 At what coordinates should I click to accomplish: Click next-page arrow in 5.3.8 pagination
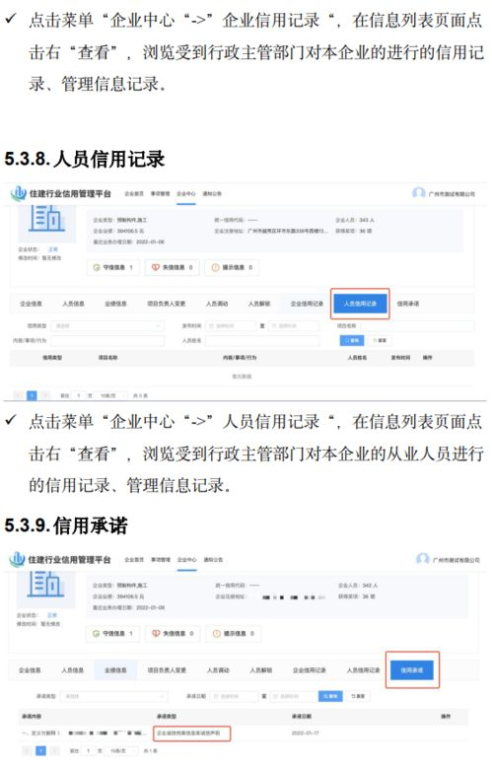pos(45,395)
